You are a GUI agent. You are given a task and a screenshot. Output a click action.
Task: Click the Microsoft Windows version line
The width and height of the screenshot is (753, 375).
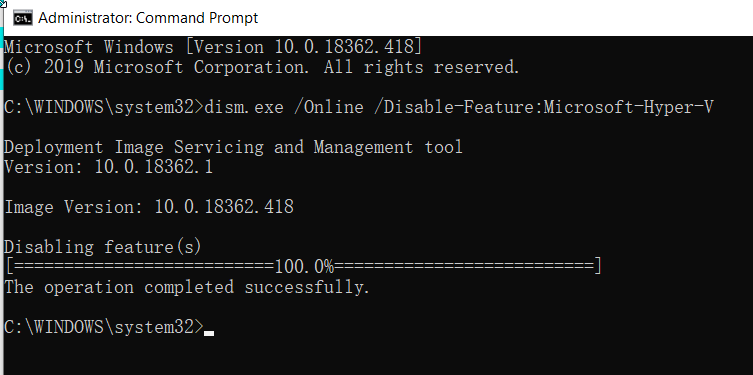point(213,47)
